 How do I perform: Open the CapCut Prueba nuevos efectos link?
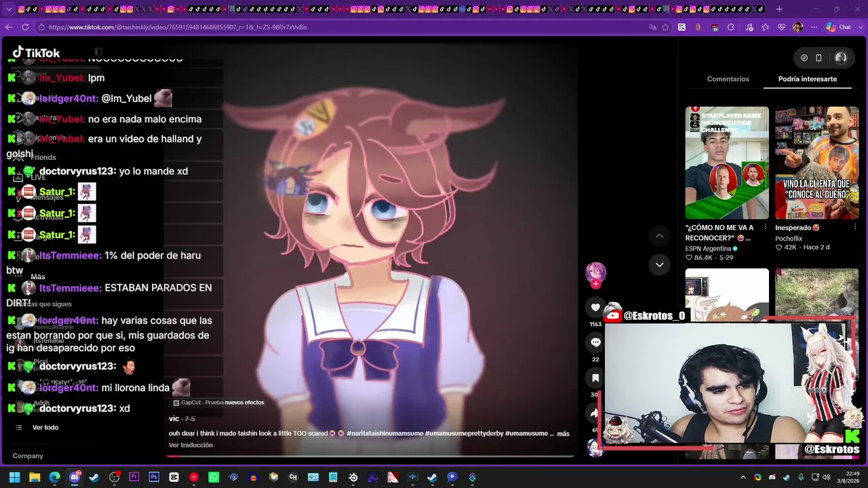[218, 403]
